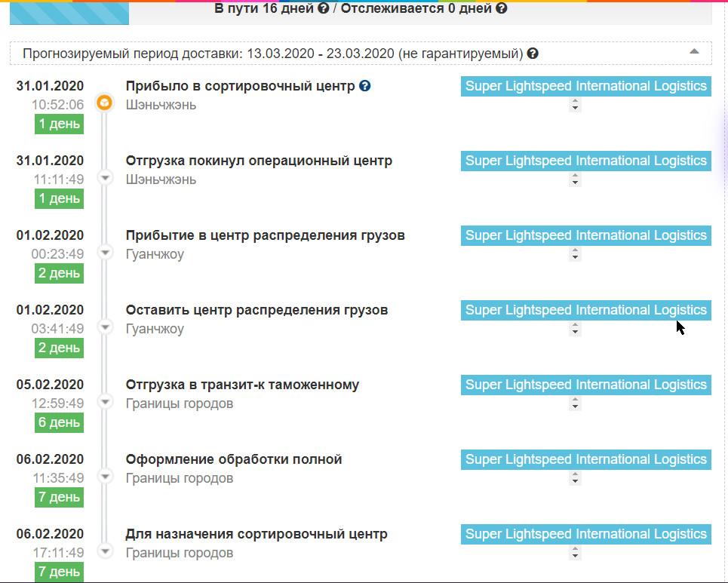Click timeline arrow marker at 12:59:49

106,401
